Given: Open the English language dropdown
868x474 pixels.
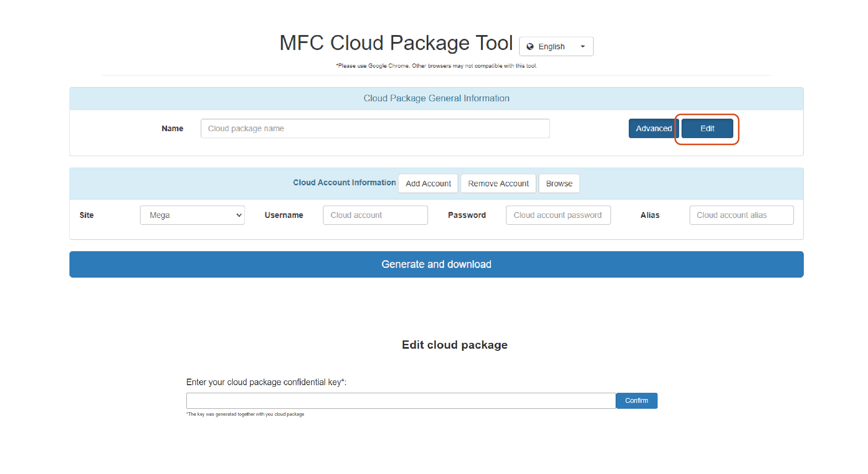Looking at the screenshot, I should click(x=556, y=46).
